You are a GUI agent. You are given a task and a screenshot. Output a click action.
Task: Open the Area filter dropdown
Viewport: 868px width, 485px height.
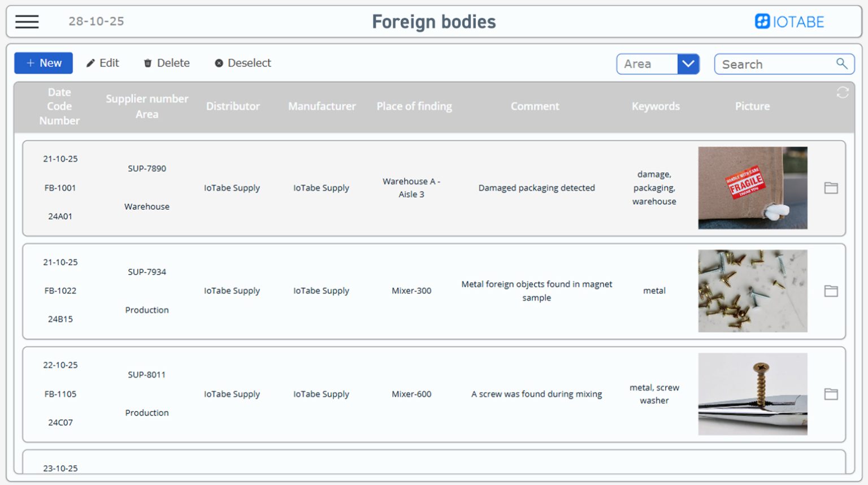pyautogui.click(x=646, y=64)
